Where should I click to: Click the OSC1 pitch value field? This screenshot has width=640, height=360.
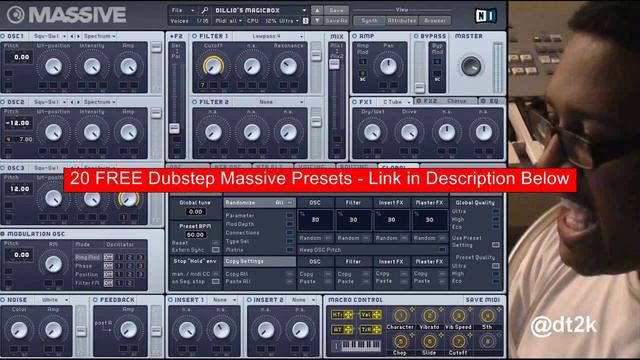coord(18,57)
